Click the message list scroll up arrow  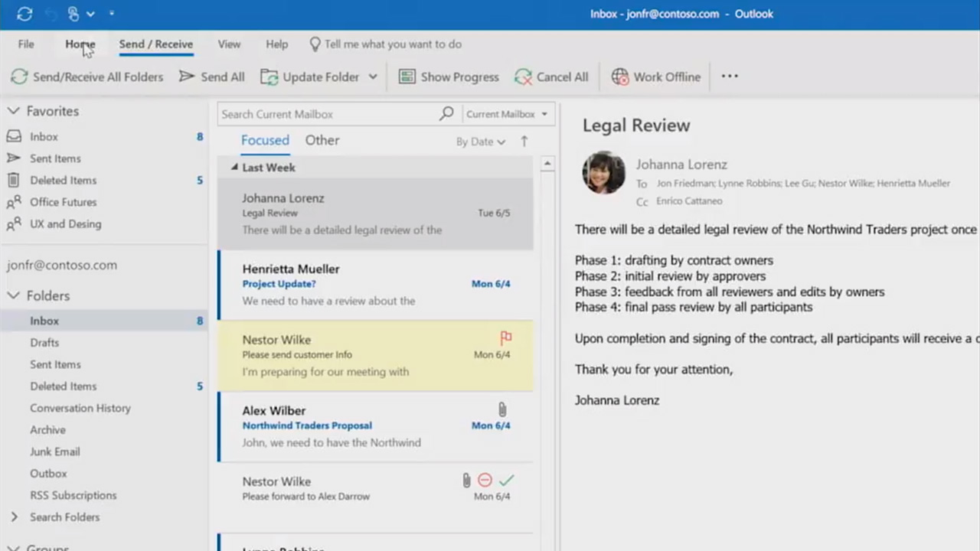pos(547,163)
